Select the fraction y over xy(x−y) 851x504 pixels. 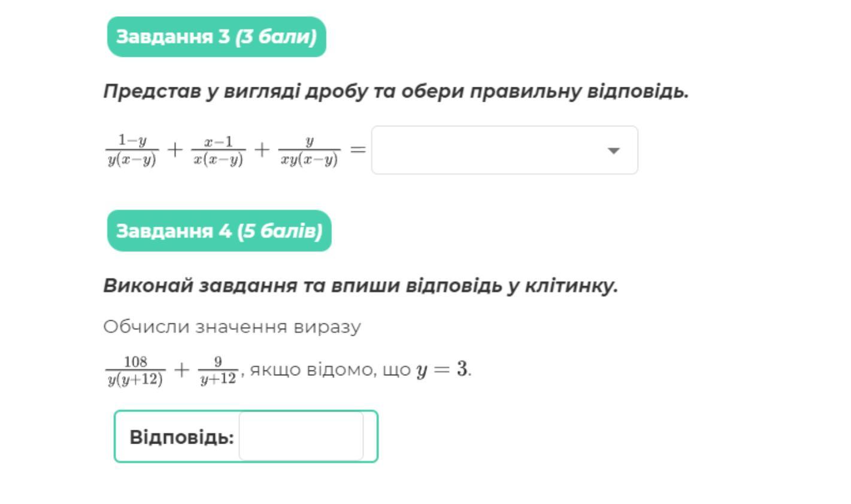[x=309, y=151]
